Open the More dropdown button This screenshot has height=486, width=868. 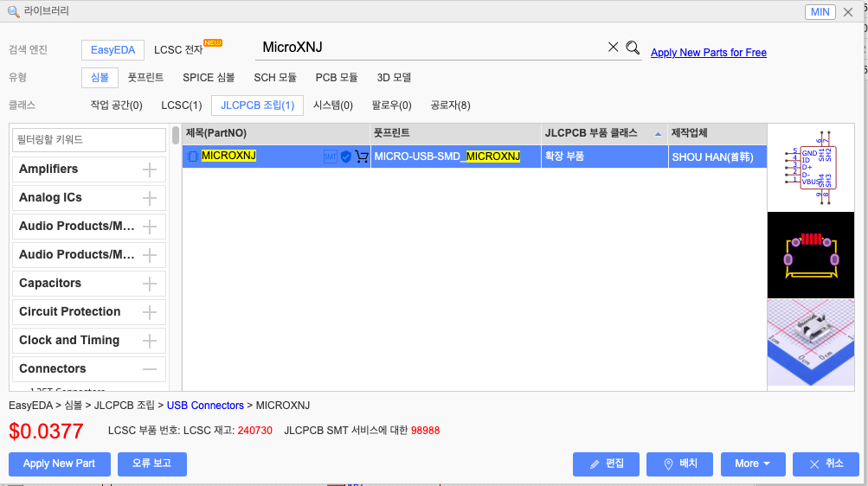(753, 464)
